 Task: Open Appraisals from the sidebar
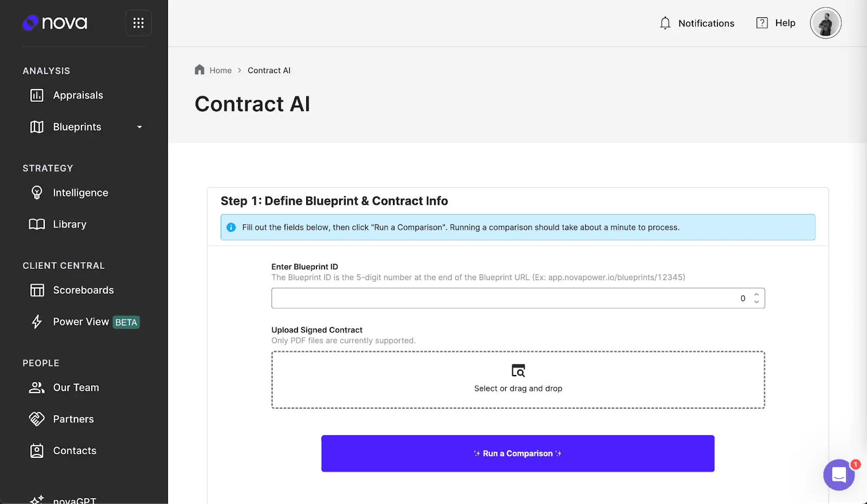[x=77, y=95]
